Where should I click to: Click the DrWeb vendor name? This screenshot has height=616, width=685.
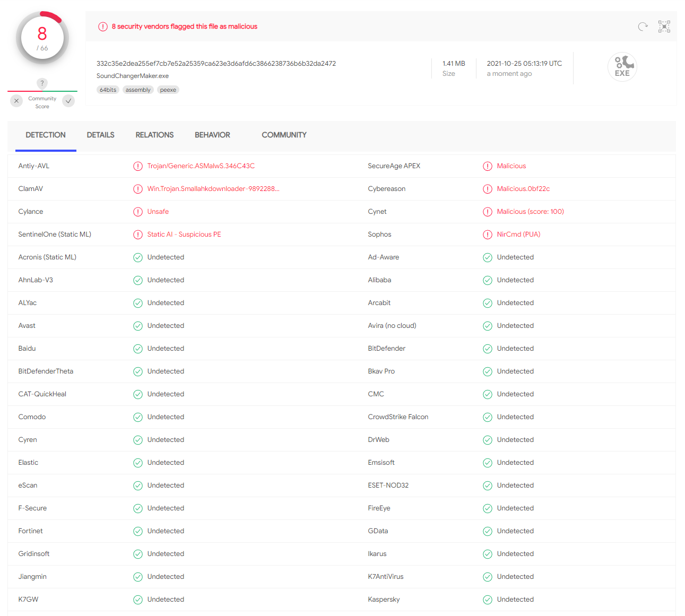(x=379, y=440)
